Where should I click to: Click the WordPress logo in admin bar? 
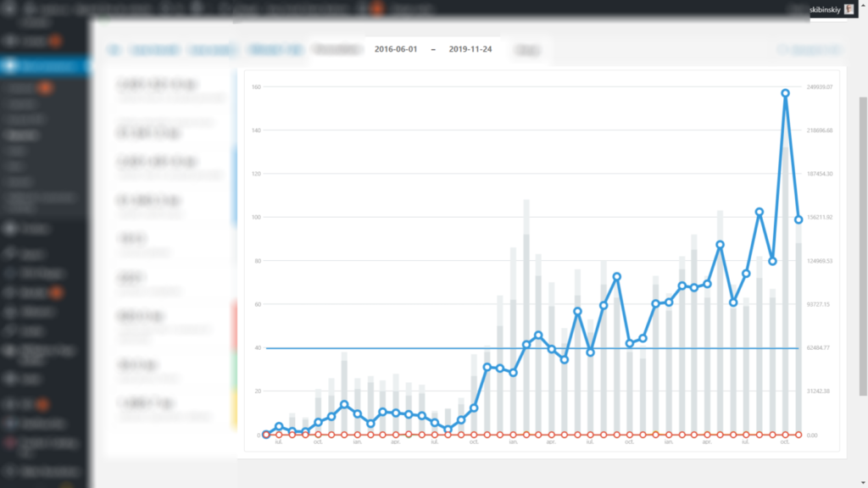pyautogui.click(x=10, y=8)
